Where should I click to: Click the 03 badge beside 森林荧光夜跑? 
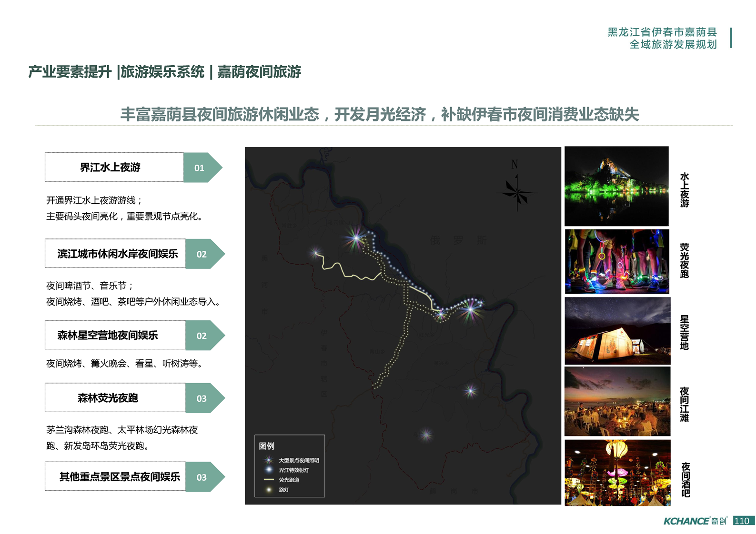pos(205,398)
